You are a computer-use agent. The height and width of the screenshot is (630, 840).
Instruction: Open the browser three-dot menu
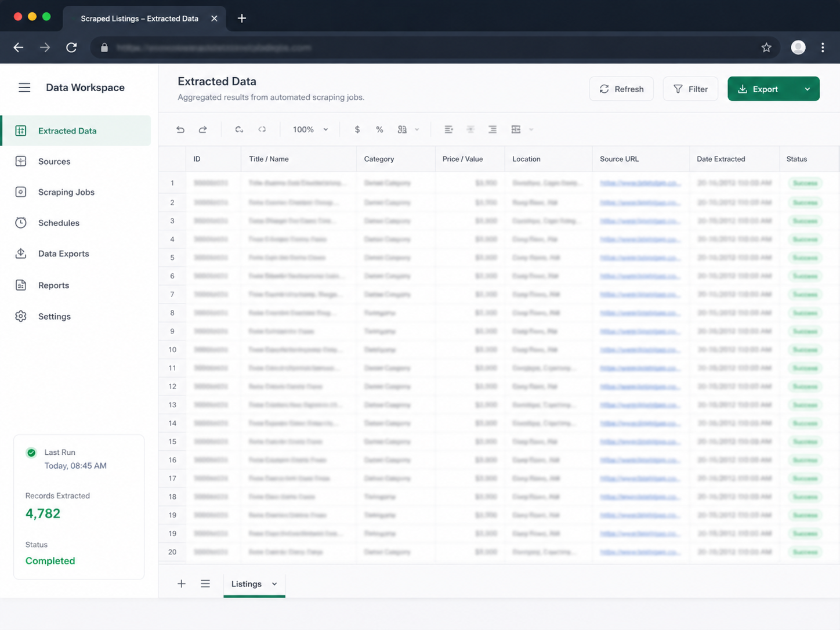pos(823,48)
